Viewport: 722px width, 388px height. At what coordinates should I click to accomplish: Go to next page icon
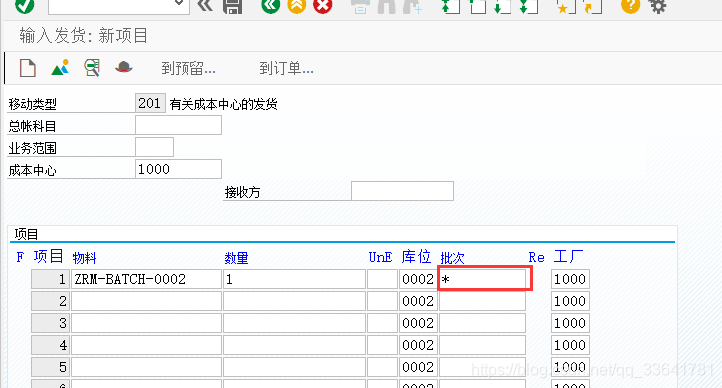point(502,6)
